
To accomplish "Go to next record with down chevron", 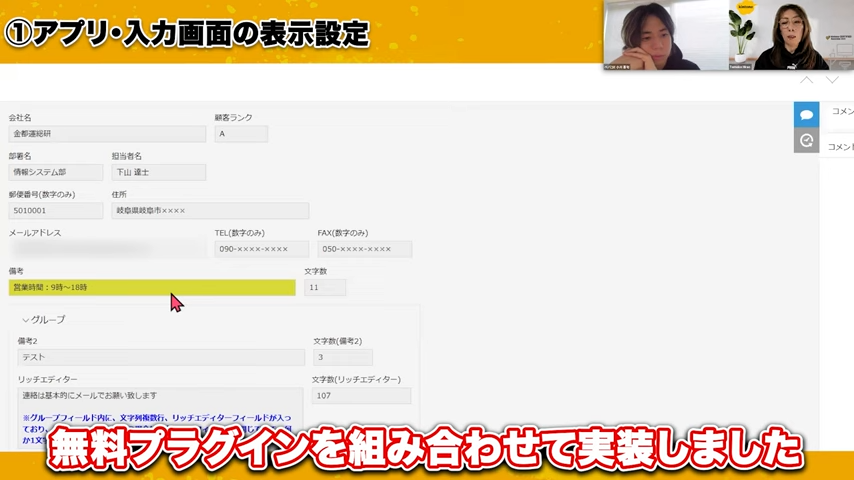I will (832, 80).
